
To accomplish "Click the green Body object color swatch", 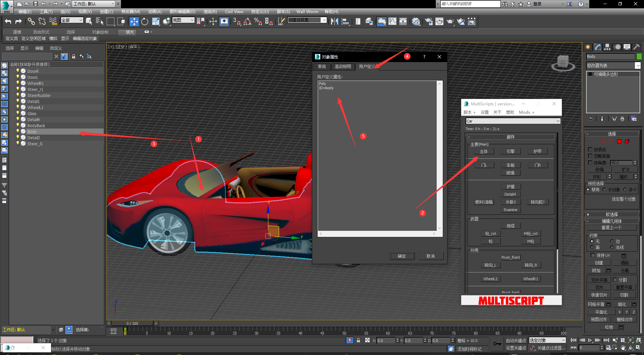I will click(x=639, y=56).
